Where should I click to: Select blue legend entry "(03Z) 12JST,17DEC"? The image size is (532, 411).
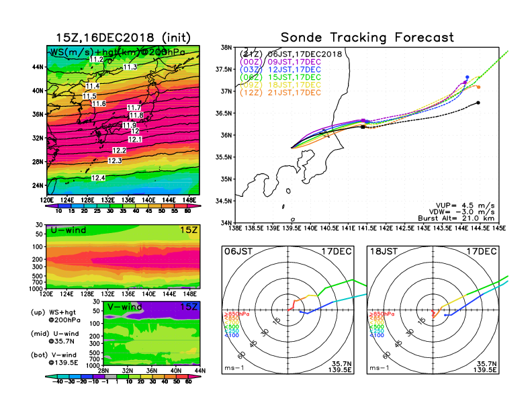coord(280,70)
